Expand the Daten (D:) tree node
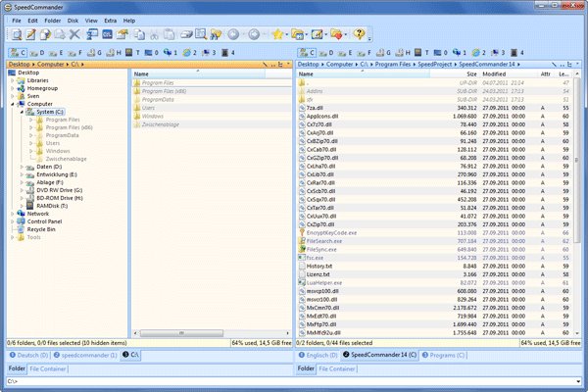Image resolution: width=588 pixels, height=392 pixels. [22, 167]
